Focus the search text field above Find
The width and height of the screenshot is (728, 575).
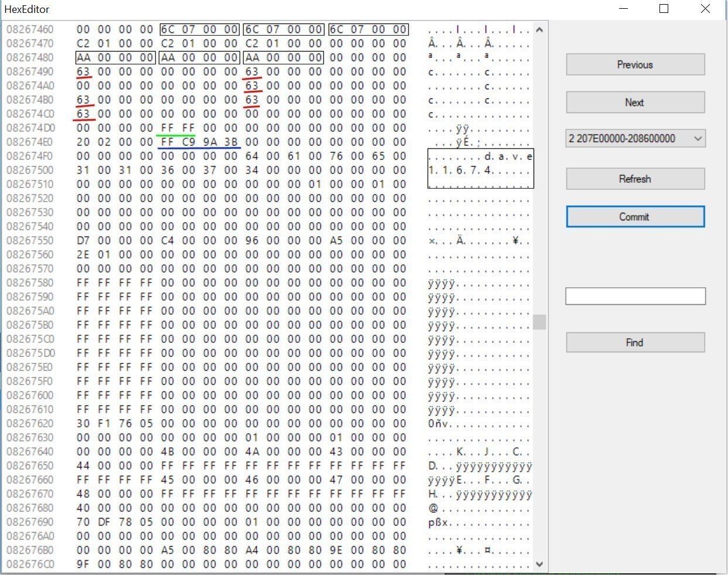(x=635, y=296)
